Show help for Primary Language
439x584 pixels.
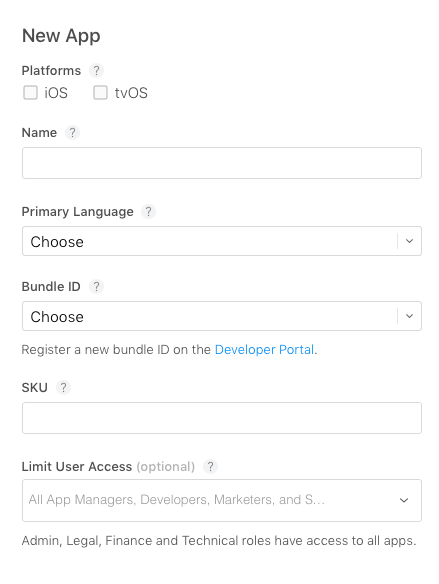[x=148, y=212]
